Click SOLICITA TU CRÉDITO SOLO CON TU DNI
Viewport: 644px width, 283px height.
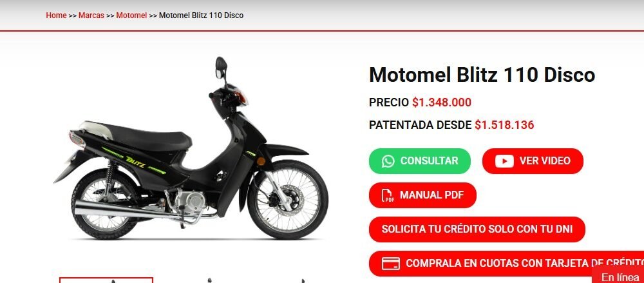point(477,229)
